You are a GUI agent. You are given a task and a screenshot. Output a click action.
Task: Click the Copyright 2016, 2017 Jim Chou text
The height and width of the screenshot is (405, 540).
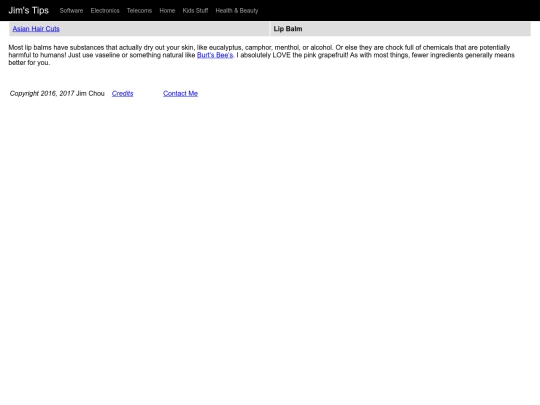[57, 93]
